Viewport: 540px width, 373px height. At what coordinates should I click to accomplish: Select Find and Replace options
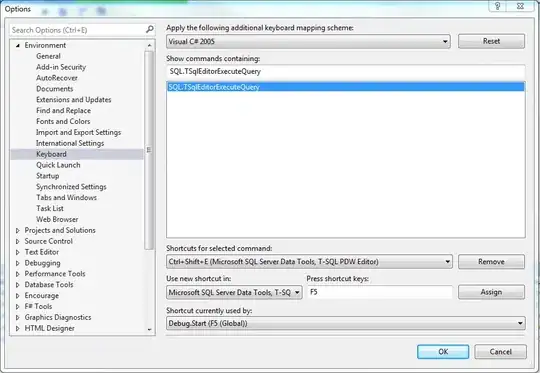click(64, 111)
